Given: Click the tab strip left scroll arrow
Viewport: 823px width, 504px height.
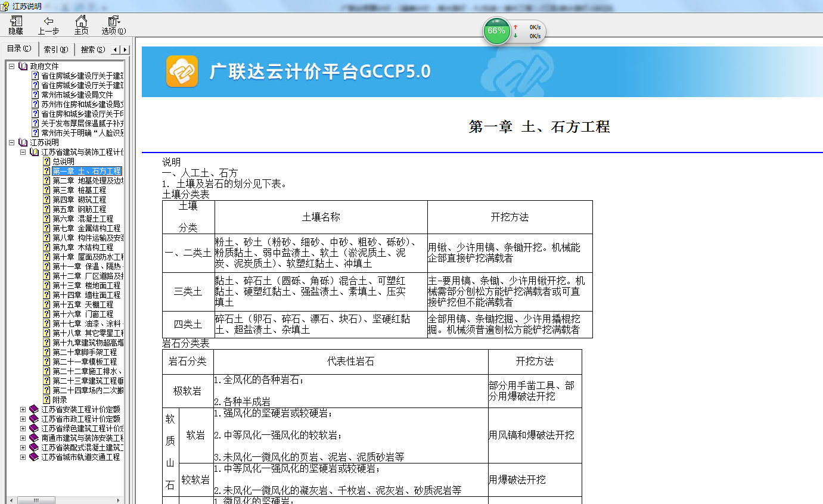Looking at the screenshot, I should point(116,49).
